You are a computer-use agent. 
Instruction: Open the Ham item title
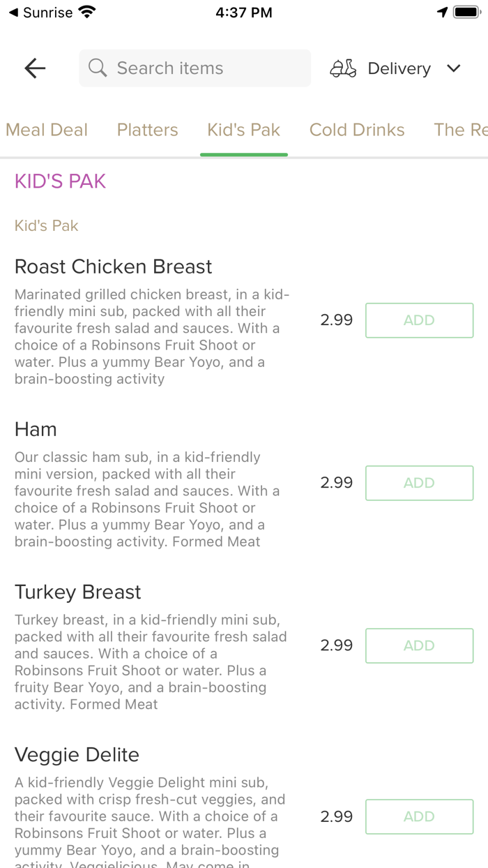click(36, 429)
